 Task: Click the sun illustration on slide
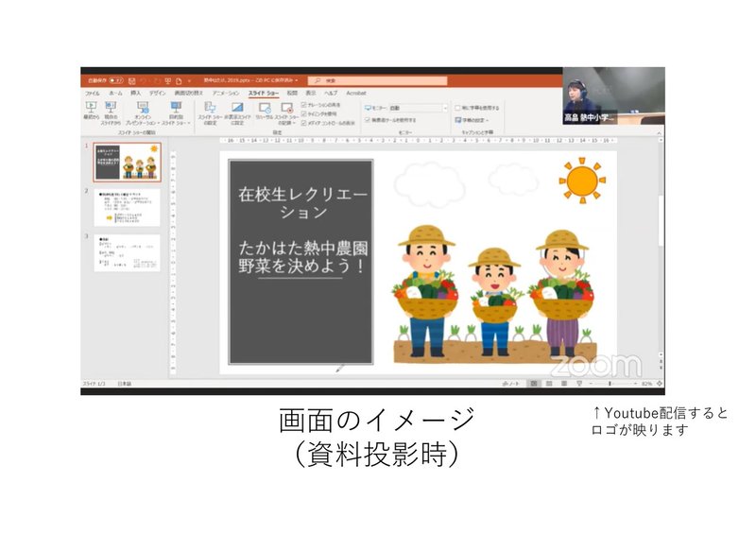[x=582, y=181]
